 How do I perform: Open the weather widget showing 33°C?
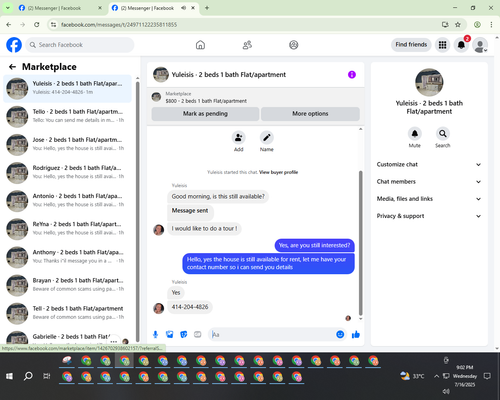point(412,376)
